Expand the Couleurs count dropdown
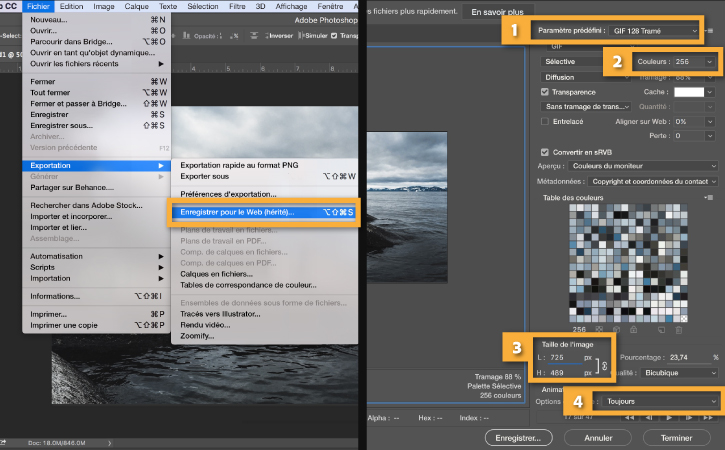The height and width of the screenshot is (450, 725). [690, 62]
